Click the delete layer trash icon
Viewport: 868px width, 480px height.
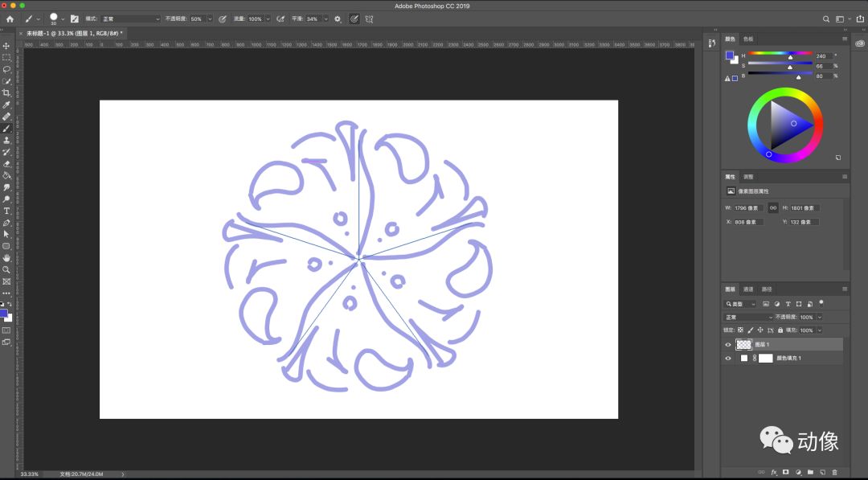click(834, 472)
